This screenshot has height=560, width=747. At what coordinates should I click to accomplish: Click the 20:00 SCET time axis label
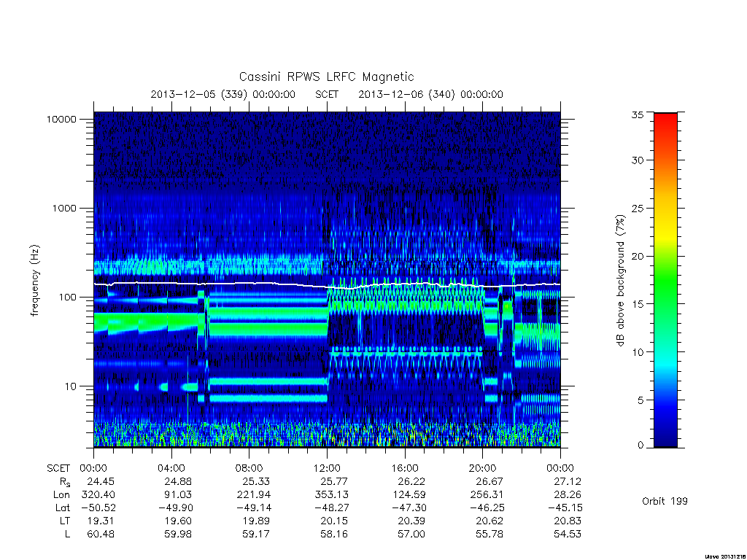click(x=483, y=468)
